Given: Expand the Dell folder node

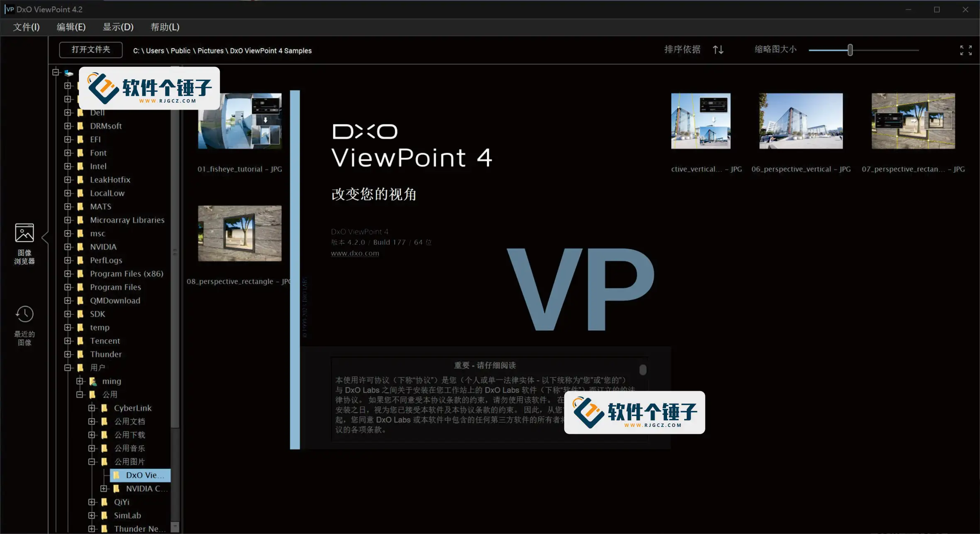Looking at the screenshot, I should pyautogui.click(x=68, y=113).
